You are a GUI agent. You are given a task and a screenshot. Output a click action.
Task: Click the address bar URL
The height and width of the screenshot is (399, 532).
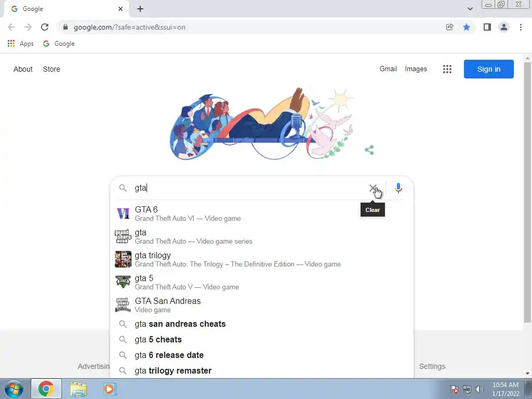click(129, 27)
